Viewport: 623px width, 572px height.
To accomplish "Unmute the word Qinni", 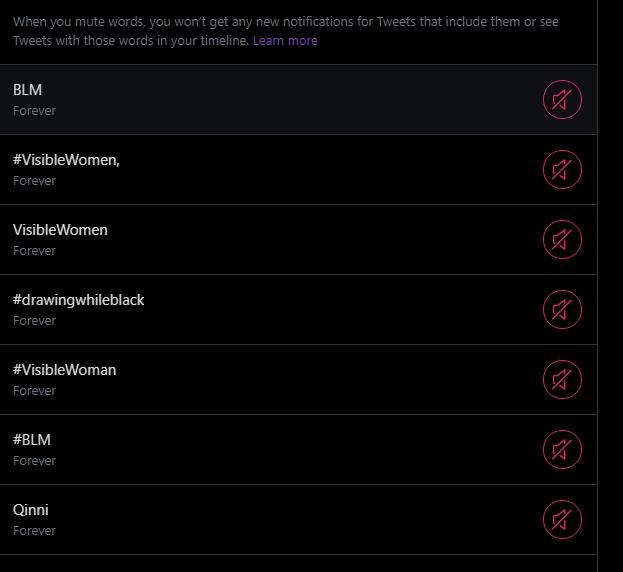I will 562,519.
